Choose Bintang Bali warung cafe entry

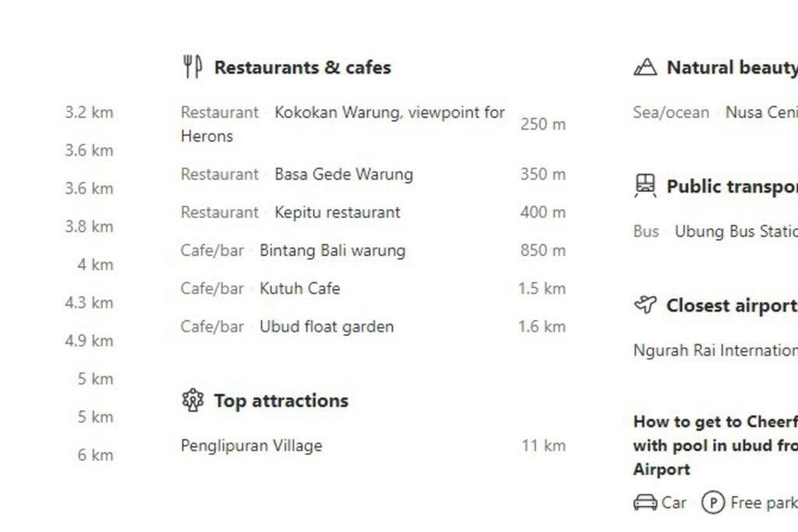(373, 250)
